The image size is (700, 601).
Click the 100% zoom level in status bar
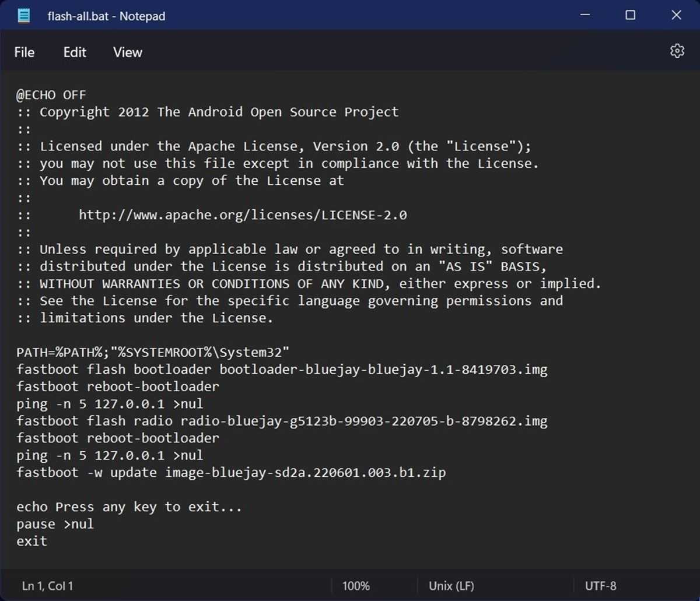pos(356,586)
